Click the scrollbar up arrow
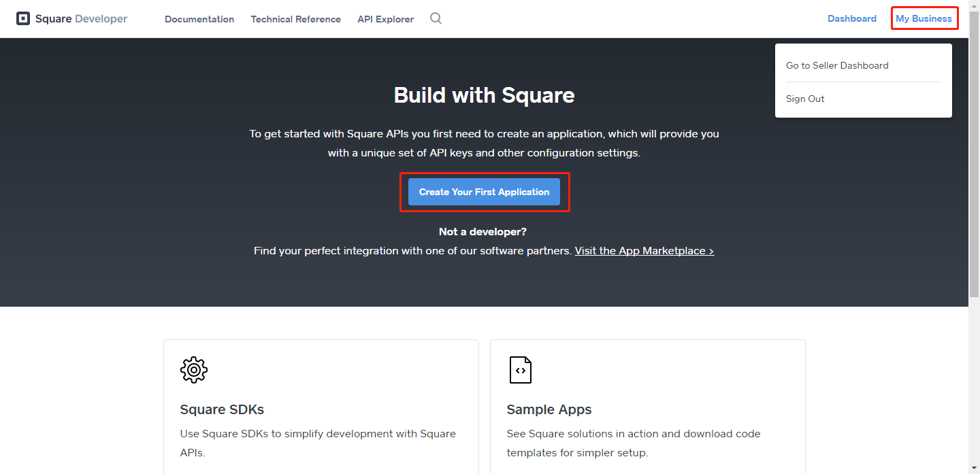 coord(974,5)
